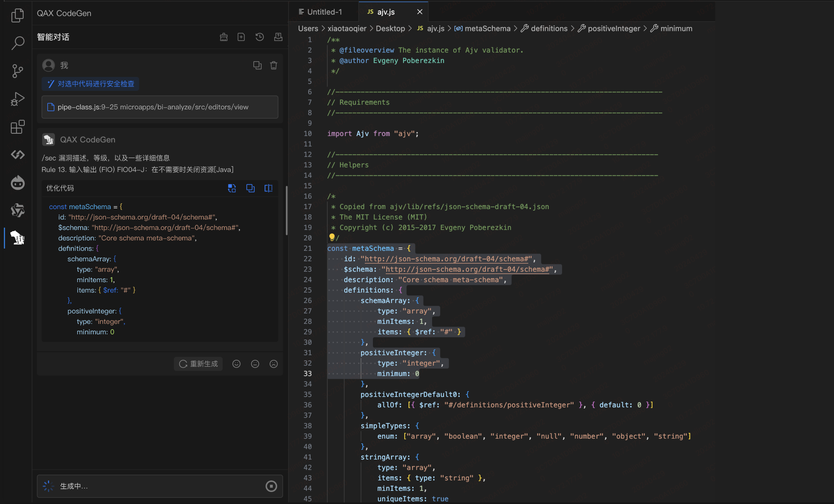Delete the user message with trash icon
Image resolution: width=834 pixels, height=504 pixels.
point(273,65)
